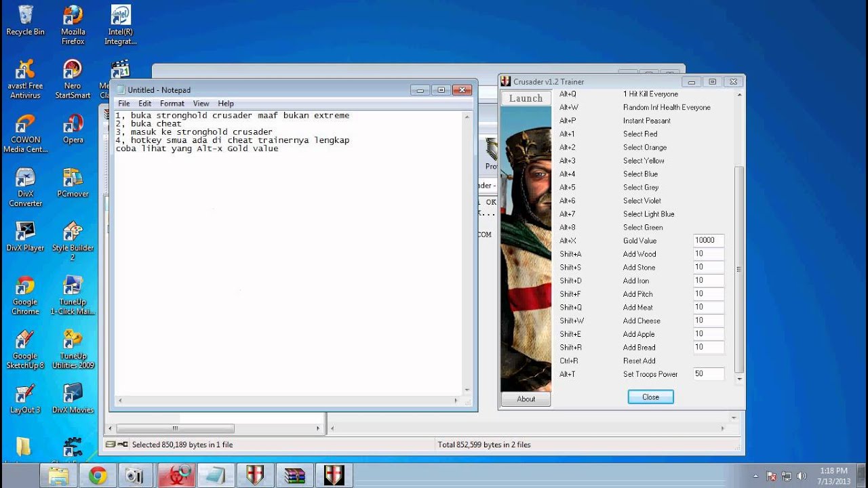This screenshot has height=488, width=868.
Task: Switch to Notepad via its taskbar icon
Action: (216, 476)
